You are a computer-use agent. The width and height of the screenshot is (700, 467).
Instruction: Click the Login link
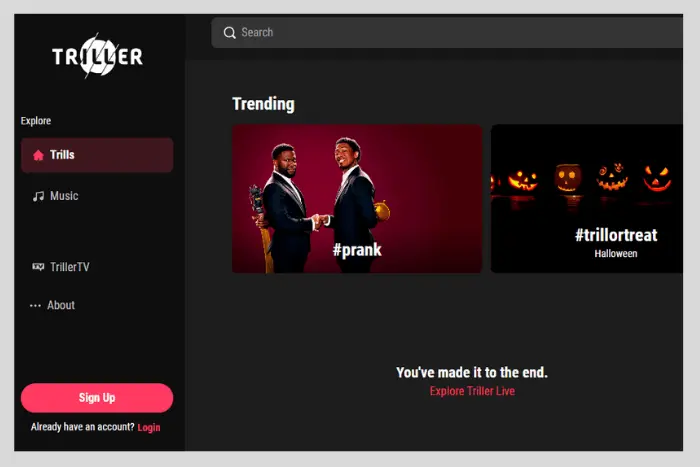click(x=149, y=427)
